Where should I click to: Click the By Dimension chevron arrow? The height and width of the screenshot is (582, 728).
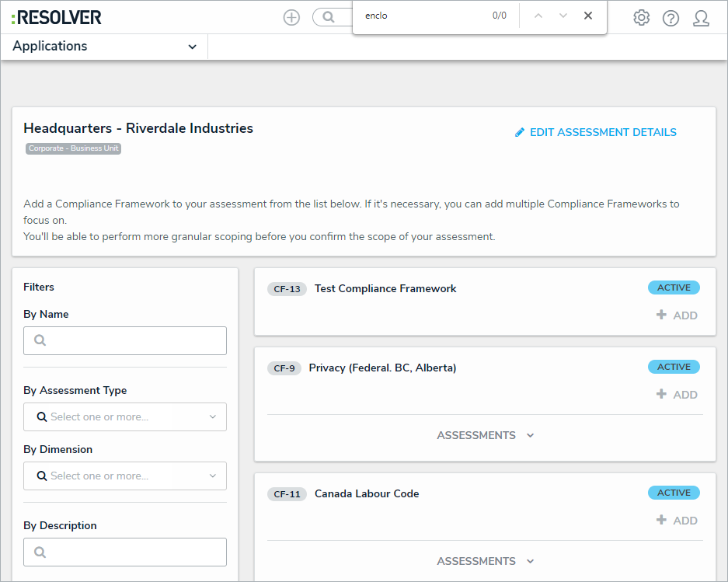tap(213, 476)
